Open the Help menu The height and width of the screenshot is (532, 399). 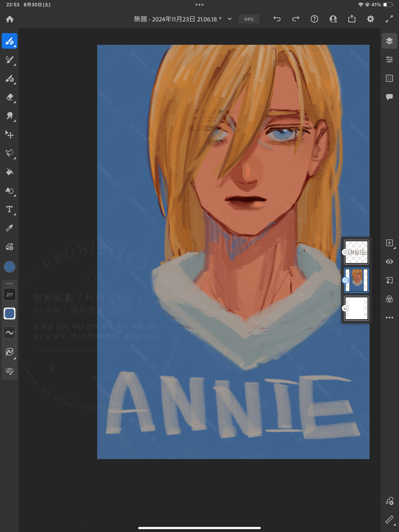[x=315, y=19]
